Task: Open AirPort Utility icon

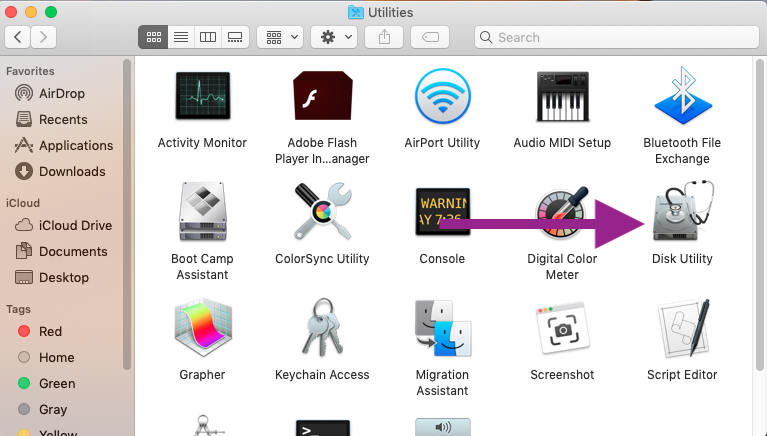Action: [443, 96]
